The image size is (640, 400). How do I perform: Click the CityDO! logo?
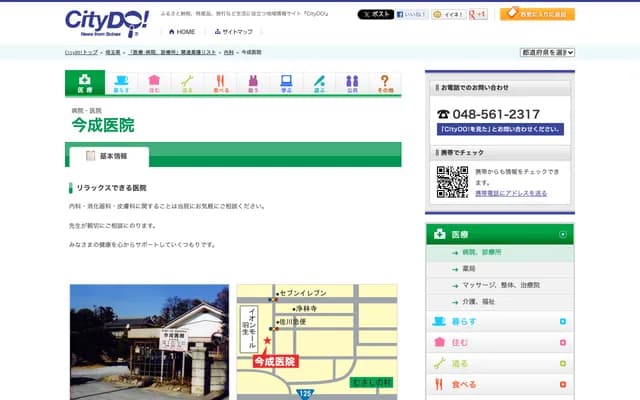pos(106,22)
